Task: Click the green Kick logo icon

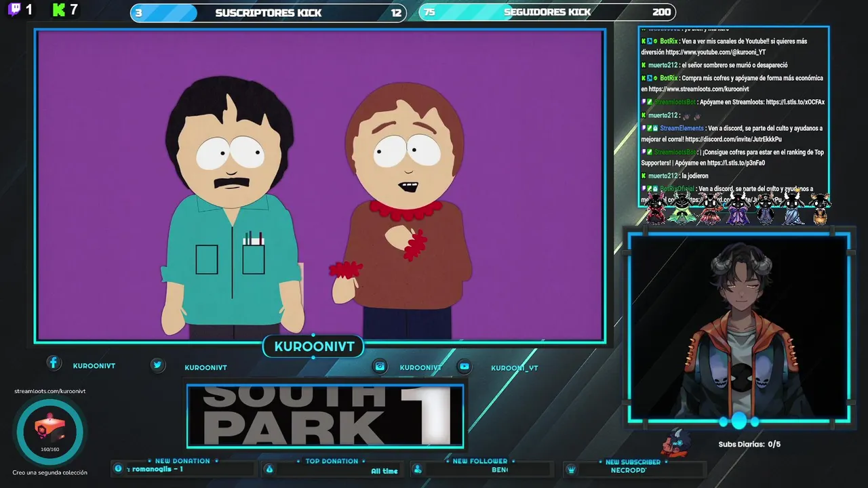Action: pos(59,9)
